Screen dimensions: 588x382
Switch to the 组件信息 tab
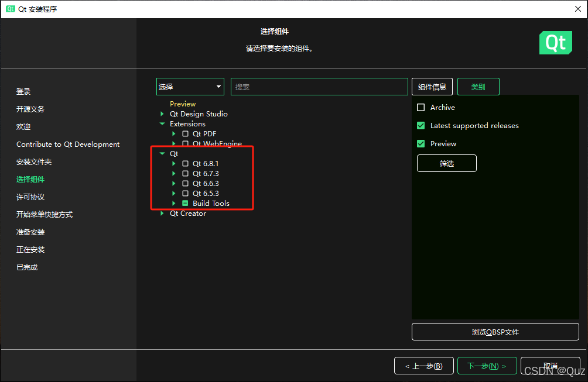432,87
